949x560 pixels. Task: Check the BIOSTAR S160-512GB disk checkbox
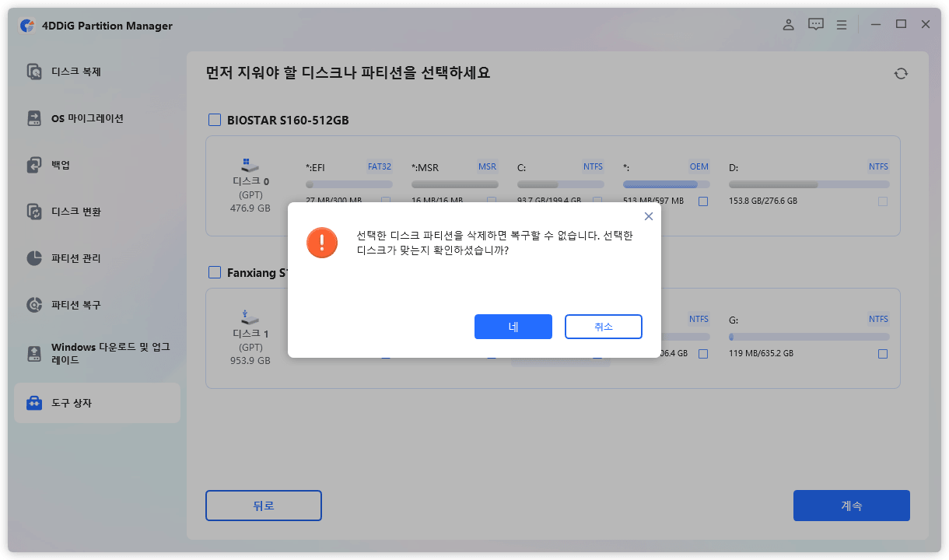tap(215, 120)
